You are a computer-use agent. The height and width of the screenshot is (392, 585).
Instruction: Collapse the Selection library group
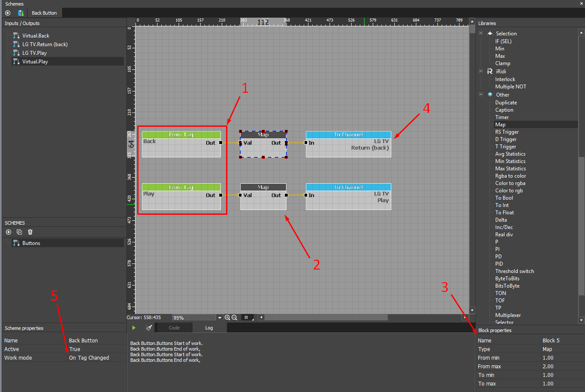coord(481,33)
